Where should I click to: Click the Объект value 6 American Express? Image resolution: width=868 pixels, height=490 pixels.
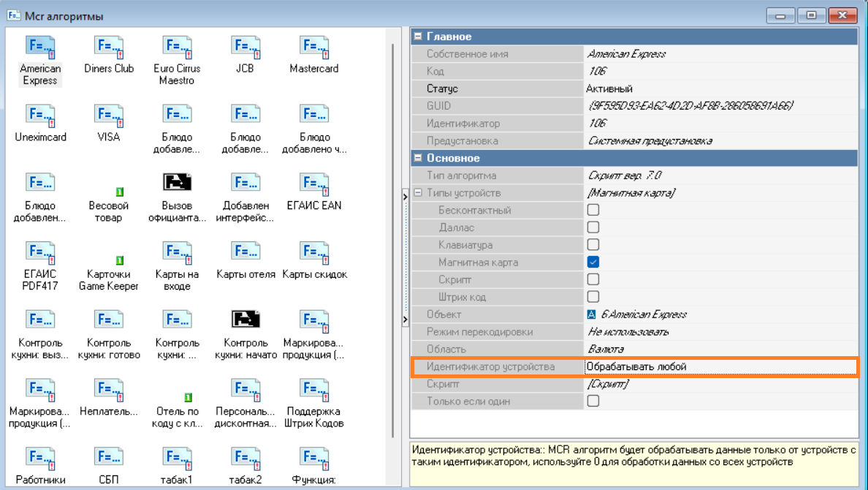click(x=643, y=314)
